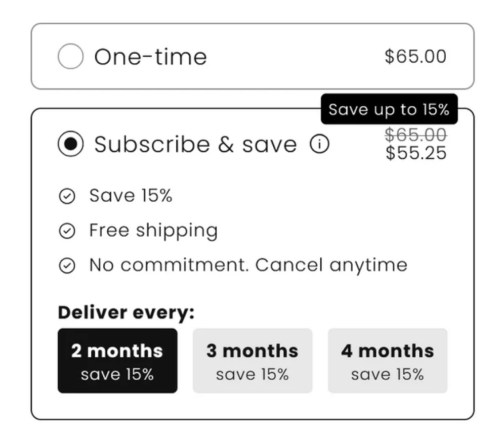The height and width of the screenshot is (443, 504).
Task: Click the Save up to 15% badge
Action: [389, 109]
